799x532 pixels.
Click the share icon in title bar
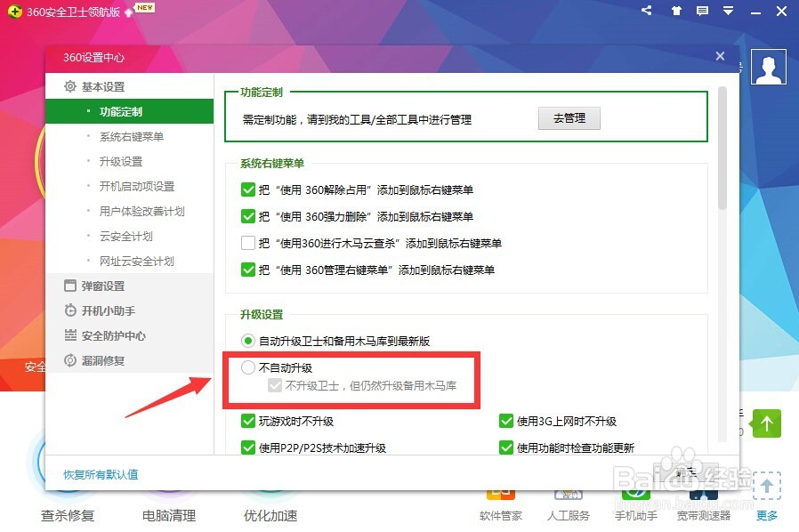(647, 10)
